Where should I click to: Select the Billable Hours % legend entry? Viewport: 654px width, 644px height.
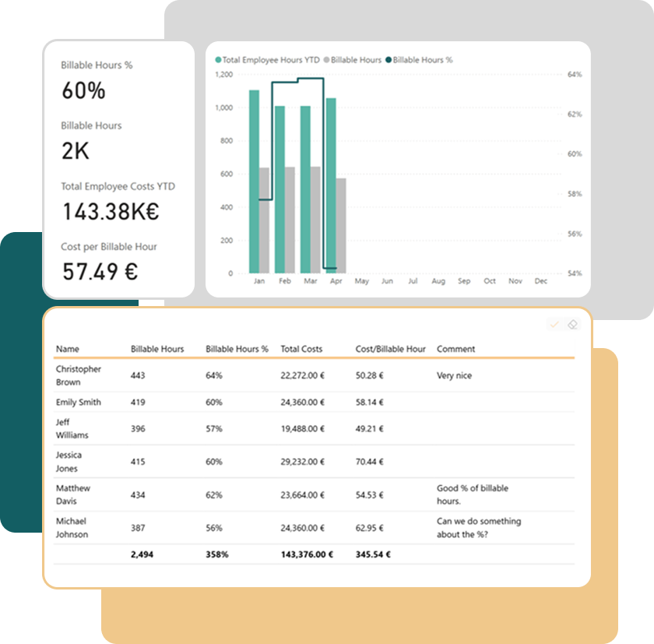pos(420,60)
